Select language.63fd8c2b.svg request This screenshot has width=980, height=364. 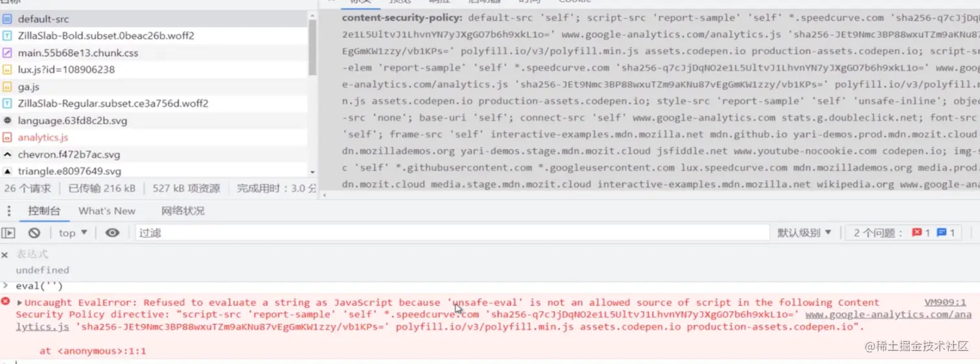[154, 120]
